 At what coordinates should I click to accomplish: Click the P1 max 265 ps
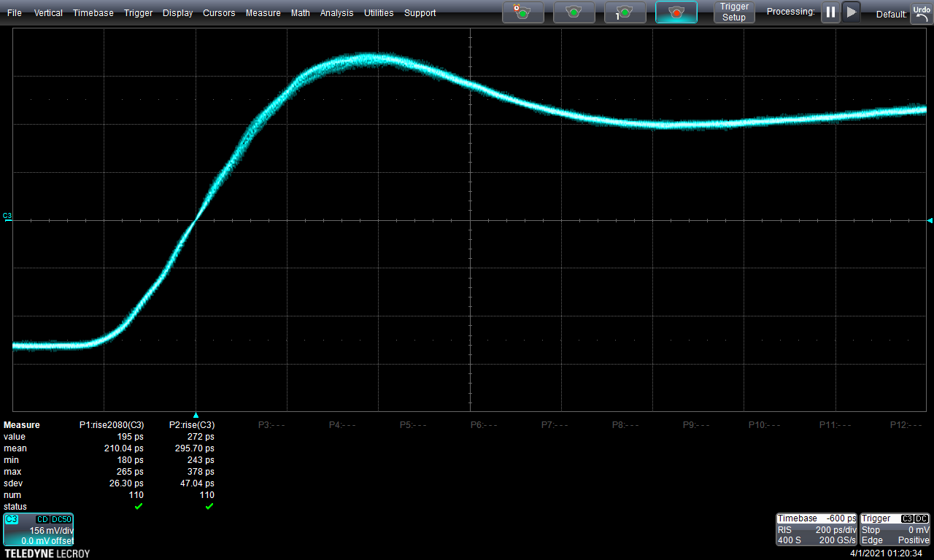click(x=131, y=472)
